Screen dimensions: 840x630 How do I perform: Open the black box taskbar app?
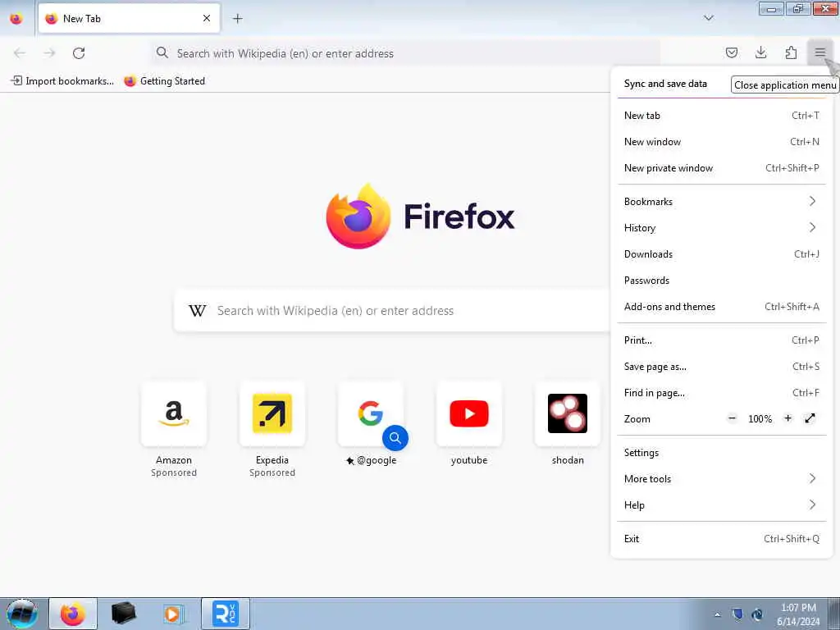click(124, 614)
